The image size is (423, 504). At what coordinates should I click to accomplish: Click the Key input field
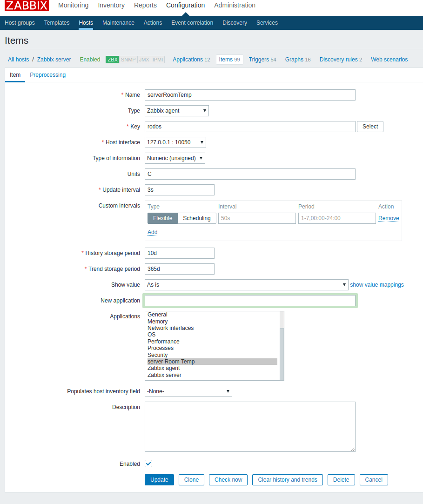pyautogui.click(x=250, y=127)
